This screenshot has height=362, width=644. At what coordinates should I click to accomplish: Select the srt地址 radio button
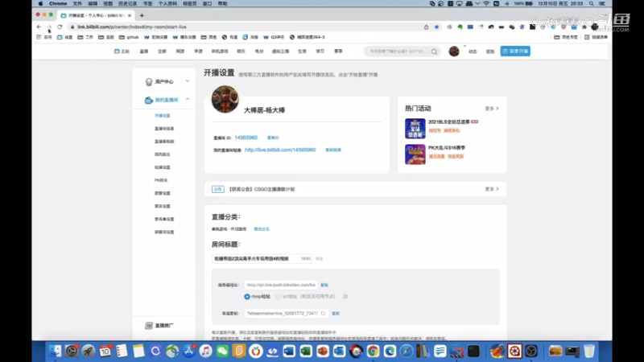click(x=278, y=296)
